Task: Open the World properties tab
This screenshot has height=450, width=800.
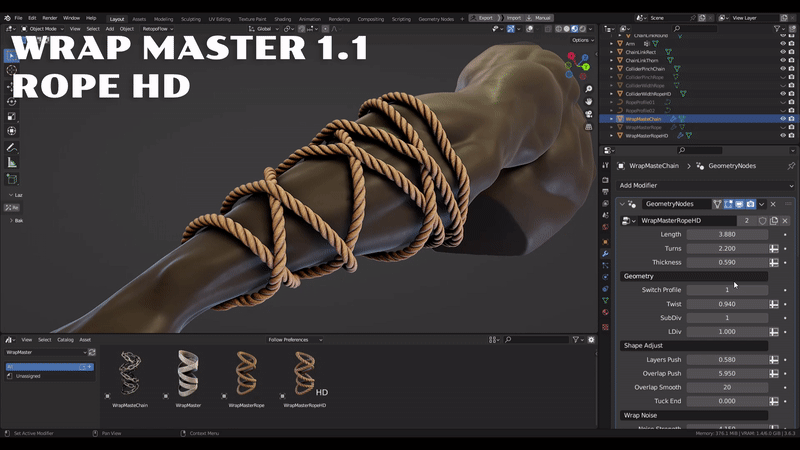Action: point(606,227)
